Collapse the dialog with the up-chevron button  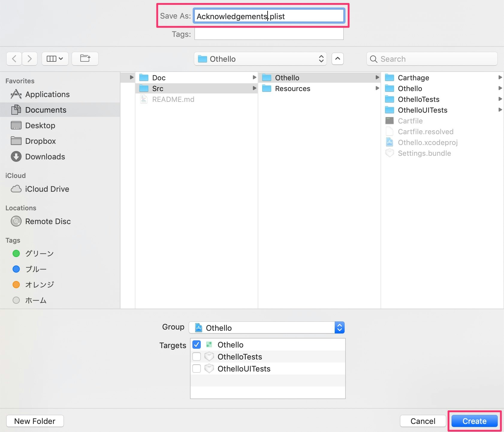pos(337,59)
